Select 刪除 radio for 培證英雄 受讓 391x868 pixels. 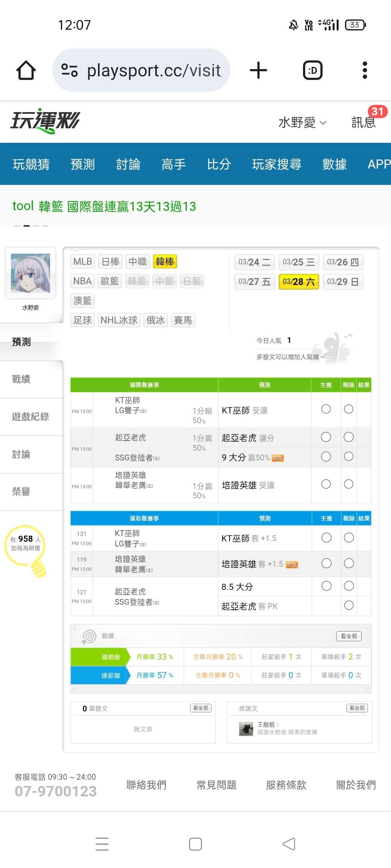349,484
